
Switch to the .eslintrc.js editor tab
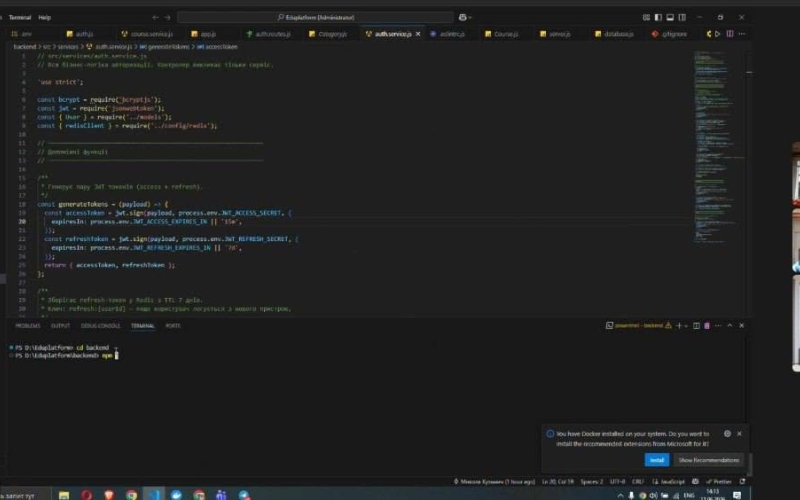447,34
